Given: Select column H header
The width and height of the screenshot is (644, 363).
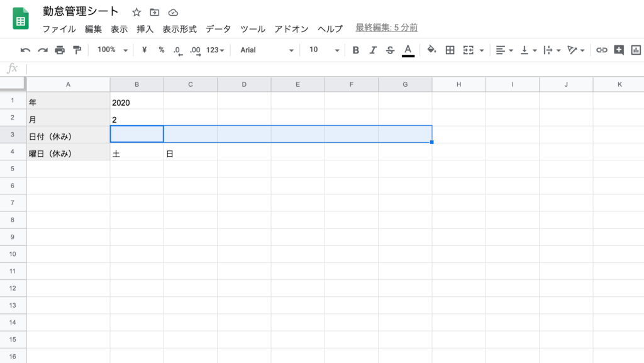Looking at the screenshot, I should click(458, 84).
